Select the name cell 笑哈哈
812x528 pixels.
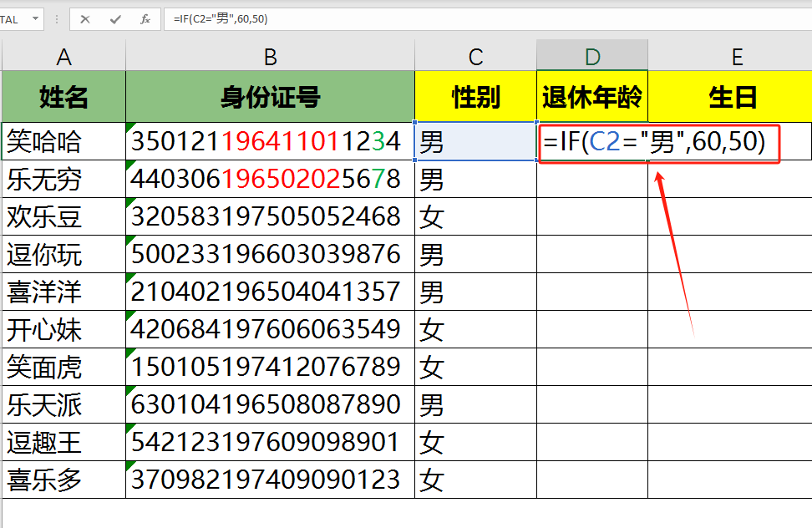click(63, 141)
